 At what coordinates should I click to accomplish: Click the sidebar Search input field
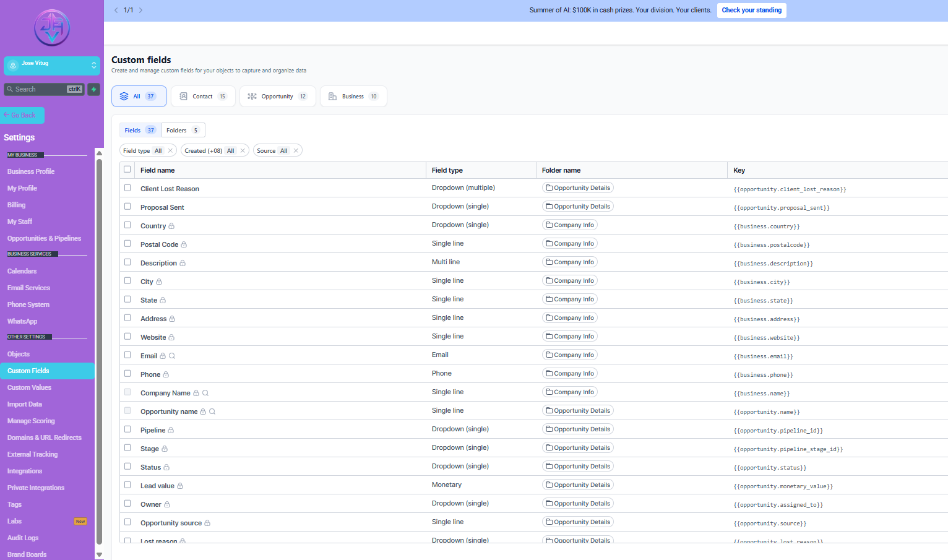(45, 89)
